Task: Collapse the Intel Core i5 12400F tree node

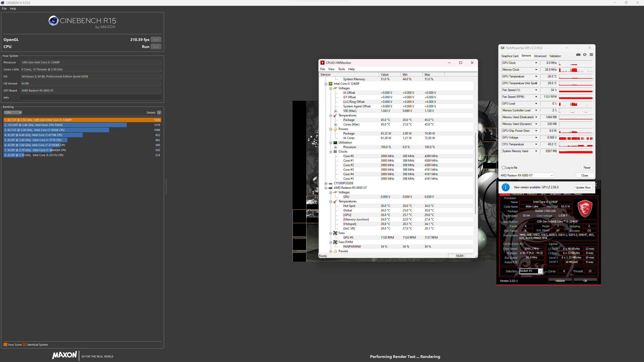Action: tap(326, 84)
